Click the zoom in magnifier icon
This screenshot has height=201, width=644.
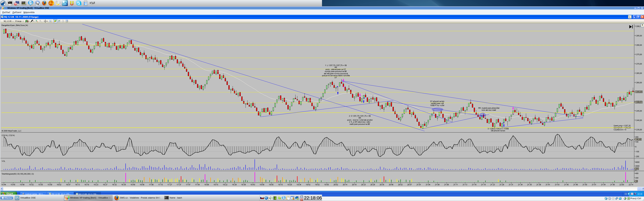[37, 21]
